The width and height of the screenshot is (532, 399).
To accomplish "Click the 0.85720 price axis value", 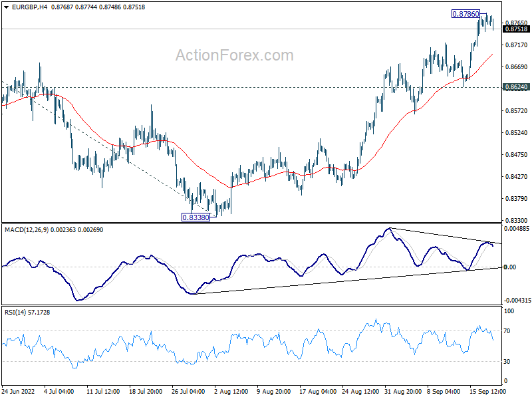I will 517,111.
